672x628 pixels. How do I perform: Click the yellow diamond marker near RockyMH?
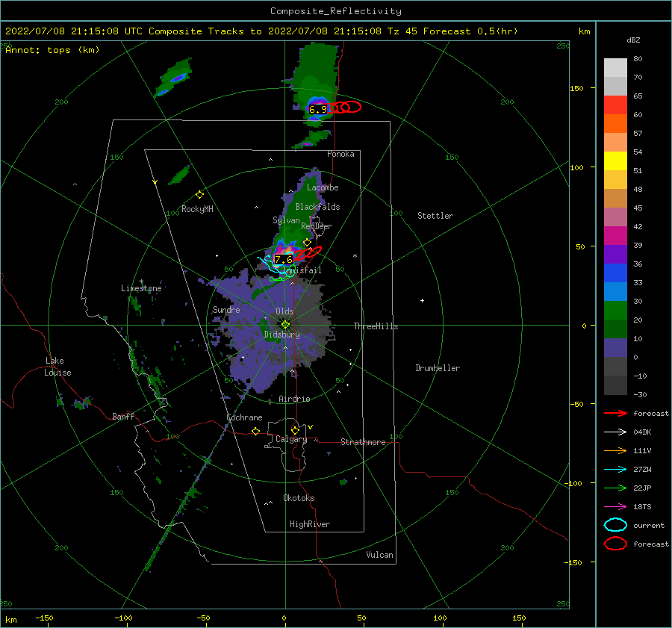pyautogui.click(x=199, y=195)
